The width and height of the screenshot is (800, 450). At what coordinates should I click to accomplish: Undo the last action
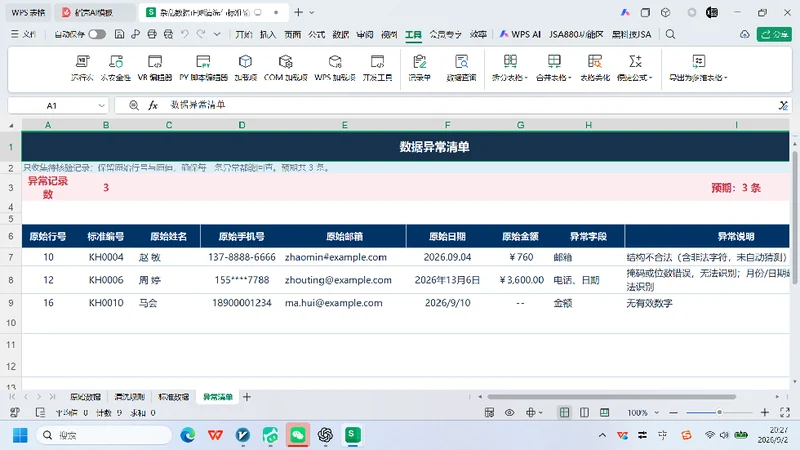[185, 34]
